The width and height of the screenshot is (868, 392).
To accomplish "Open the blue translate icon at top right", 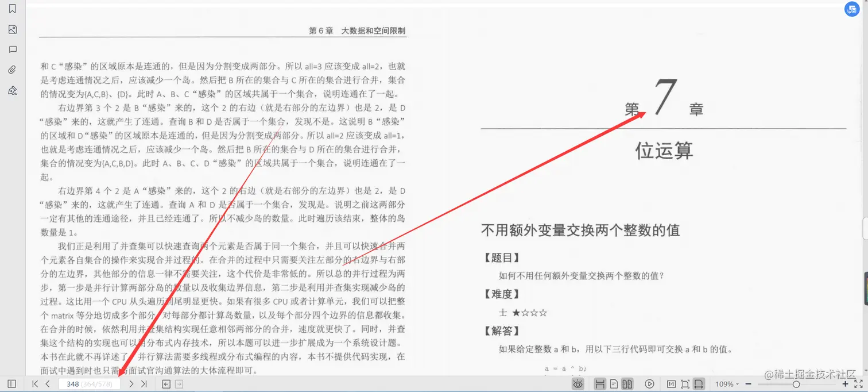I will (851, 9).
